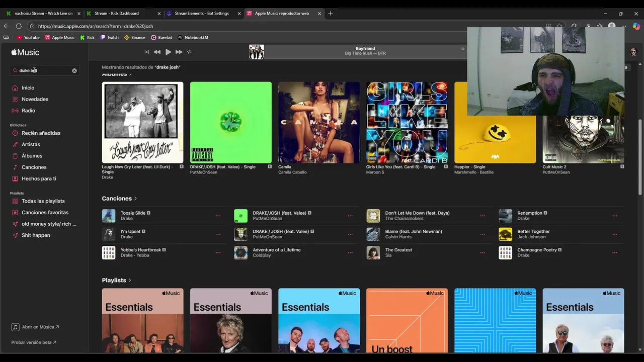Skip to the next track

pyautogui.click(x=179, y=52)
